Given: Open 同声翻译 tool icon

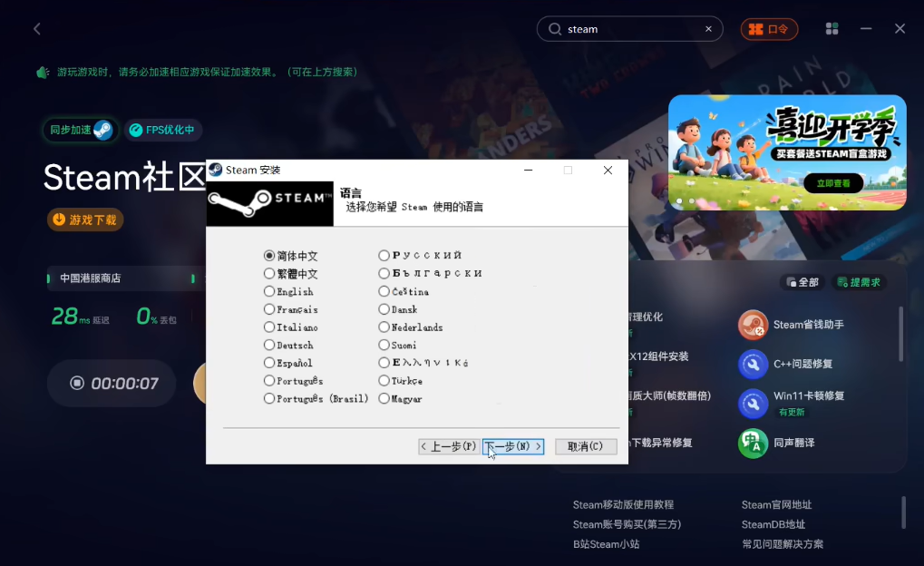Looking at the screenshot, I should tap(753, 443).
